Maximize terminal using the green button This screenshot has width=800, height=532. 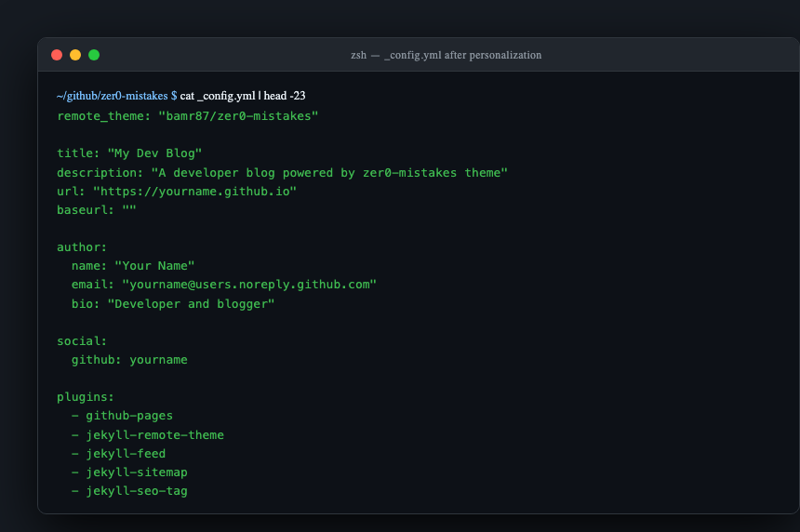94,55
